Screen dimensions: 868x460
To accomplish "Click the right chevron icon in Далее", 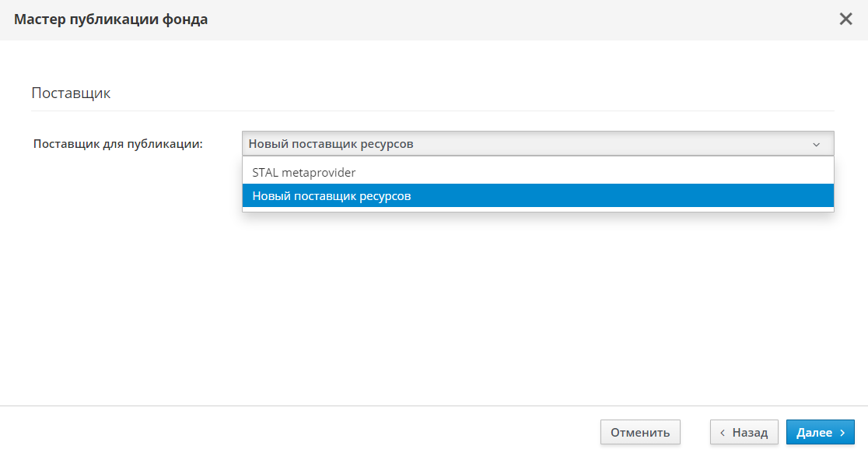I will tap(842, 433).
